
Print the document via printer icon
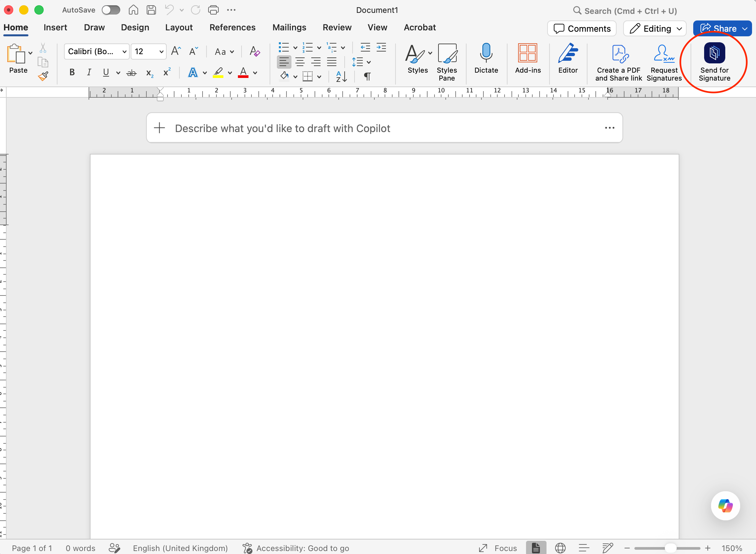tap(213, 10)
